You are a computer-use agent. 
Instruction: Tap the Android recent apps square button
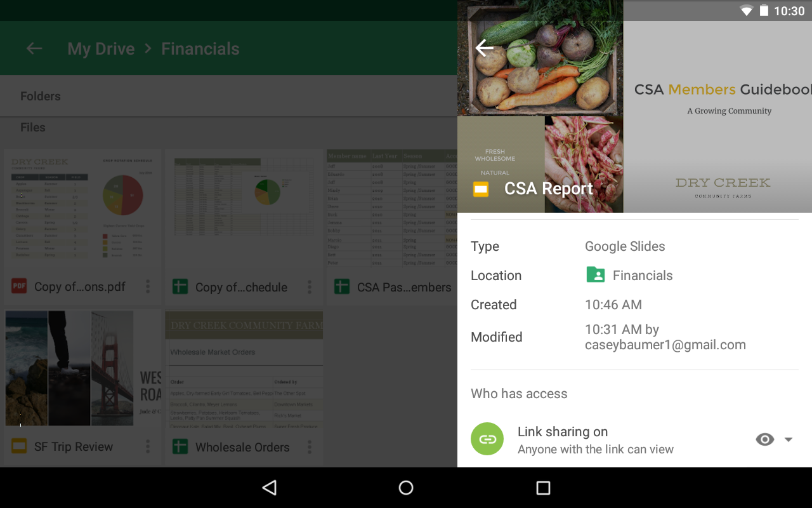543,488
